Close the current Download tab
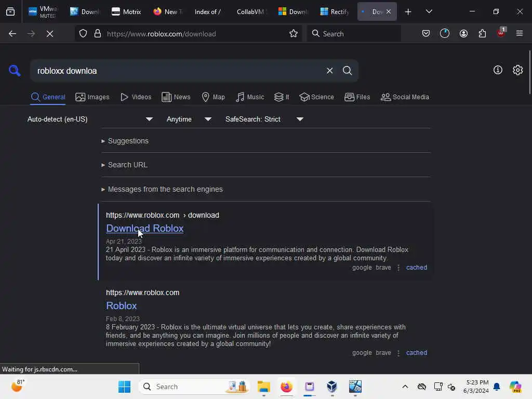This screenshot has width=532, height=399. point(389,12)
